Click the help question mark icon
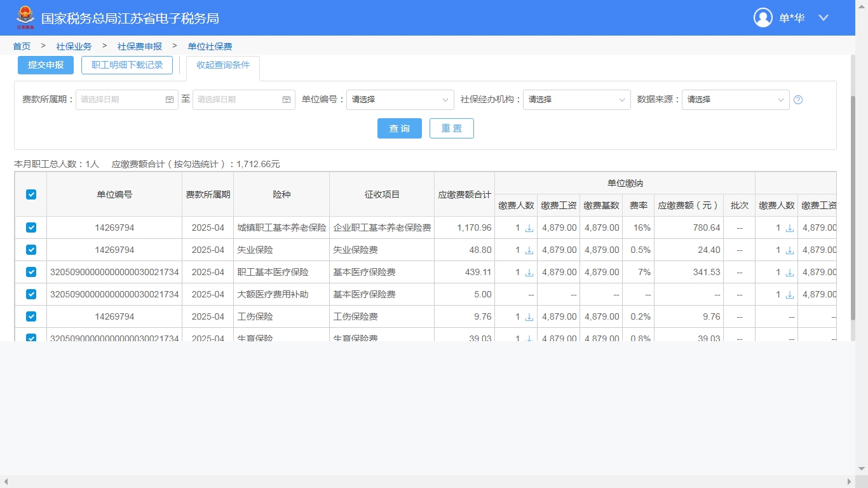The image size is (868, 488). [798, 100]
